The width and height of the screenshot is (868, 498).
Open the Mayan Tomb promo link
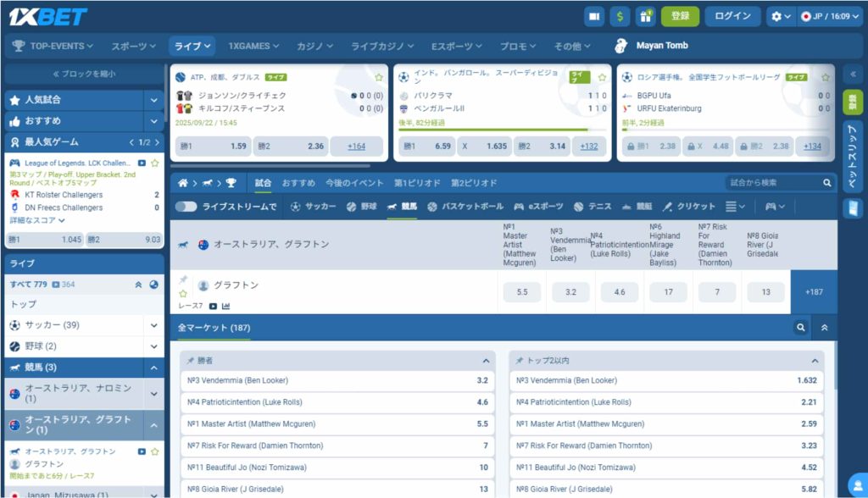652,46
